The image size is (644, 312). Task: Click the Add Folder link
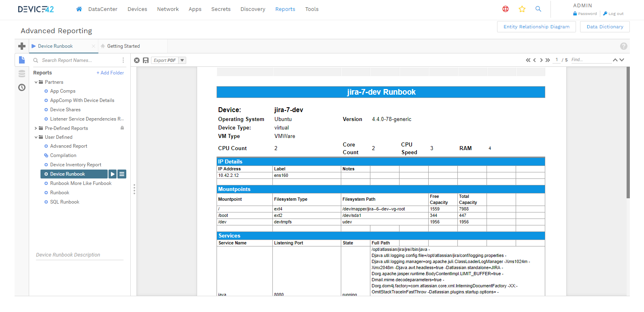[x=110, y=73]
